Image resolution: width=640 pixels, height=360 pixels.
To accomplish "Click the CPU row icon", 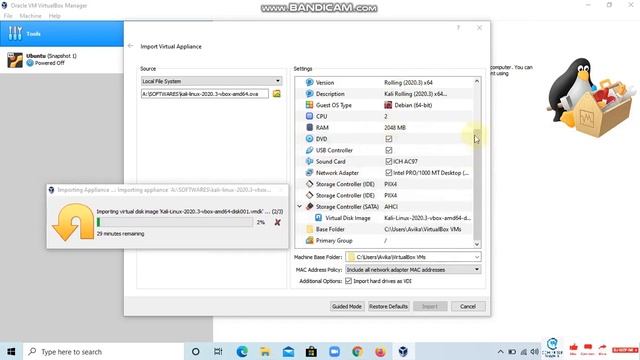I will click(x=309, y=116).
